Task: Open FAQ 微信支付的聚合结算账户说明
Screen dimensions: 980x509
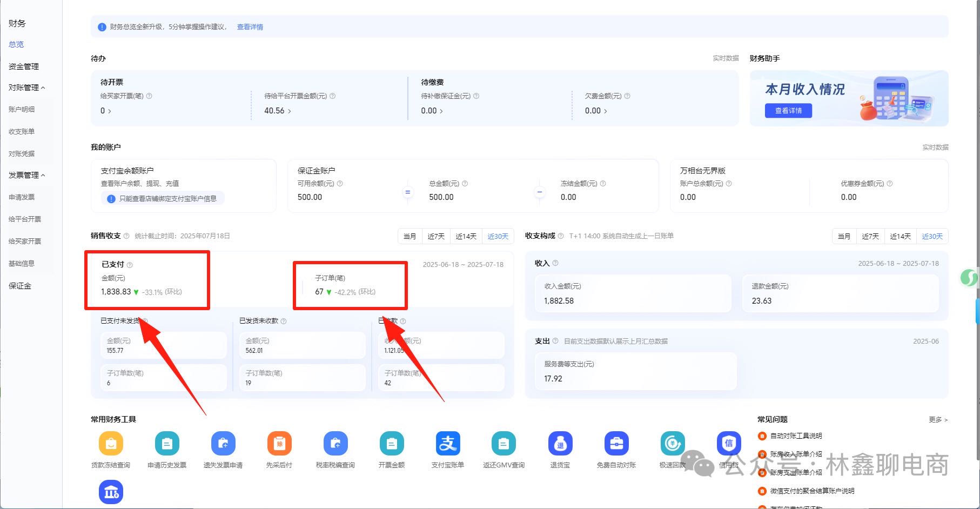Action: click(812, 491)
